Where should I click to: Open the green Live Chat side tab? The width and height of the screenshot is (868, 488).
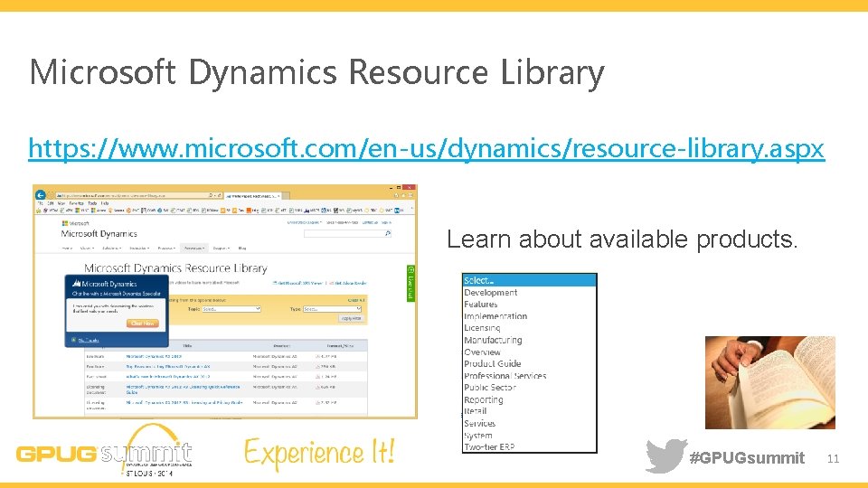point(410,283)
